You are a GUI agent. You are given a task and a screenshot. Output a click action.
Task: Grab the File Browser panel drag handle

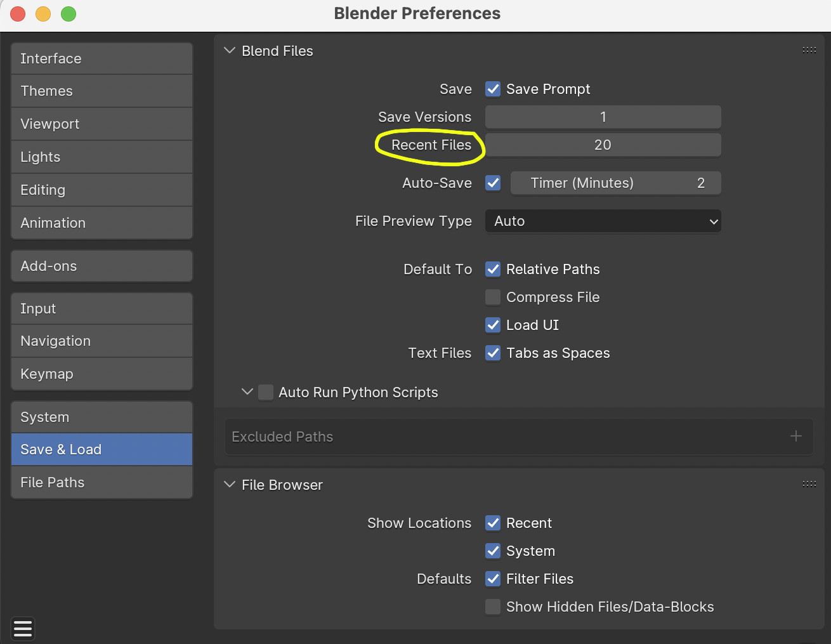pos(809,484)
